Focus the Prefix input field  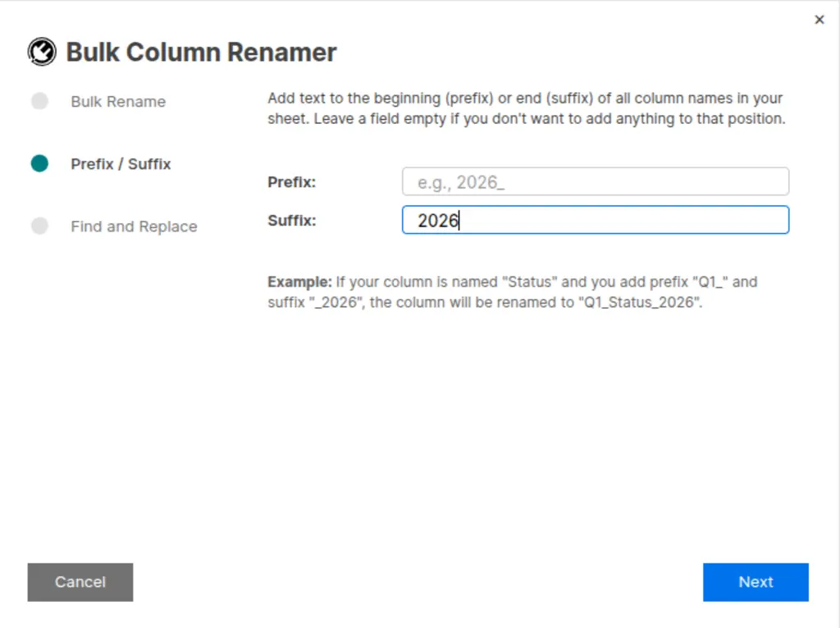click(596, 181)
